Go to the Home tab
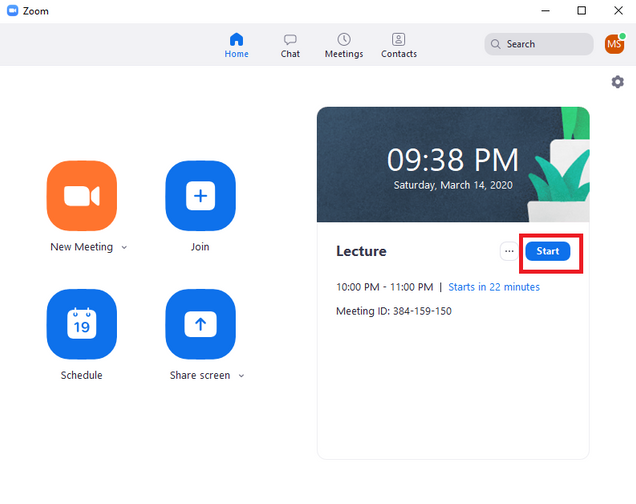Image resolution: width=636 pixels, height=504 pixels. 236,45
